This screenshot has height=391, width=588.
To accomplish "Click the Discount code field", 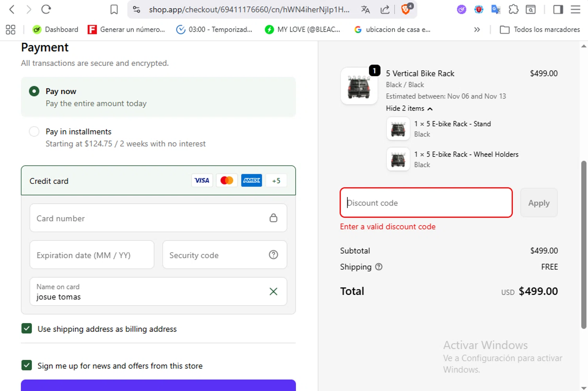I will click(x=426, y=203).
